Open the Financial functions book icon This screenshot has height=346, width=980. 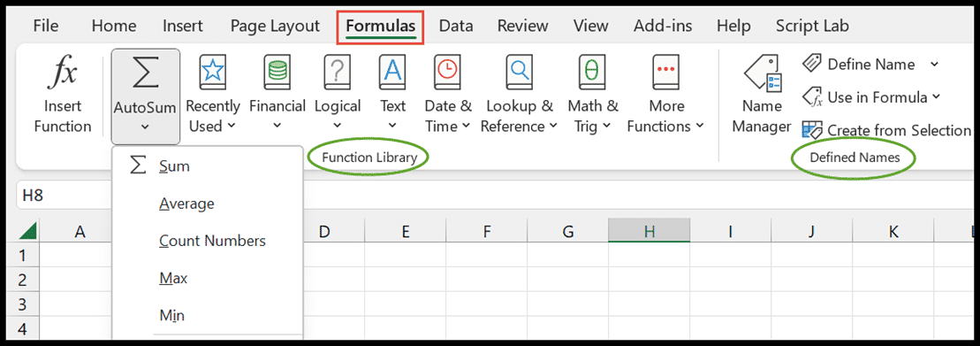click(x=277, y=73)
